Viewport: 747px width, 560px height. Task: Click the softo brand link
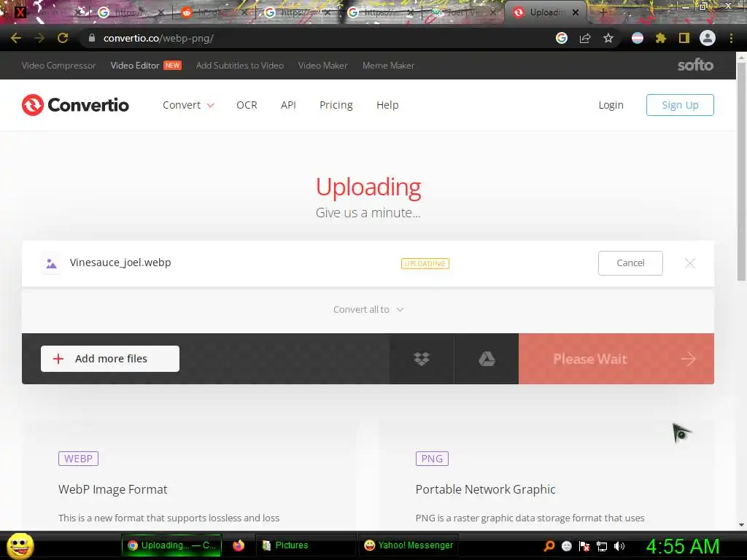click(x=695, y=65)
